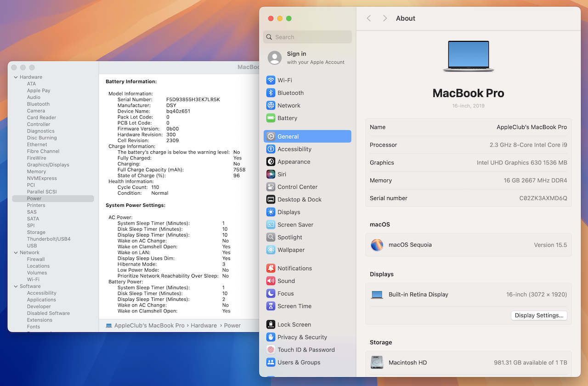Select Applications under Software
The width and height of the screenshot is (588, 386).
pyautogui.click(x=41, y=300)
